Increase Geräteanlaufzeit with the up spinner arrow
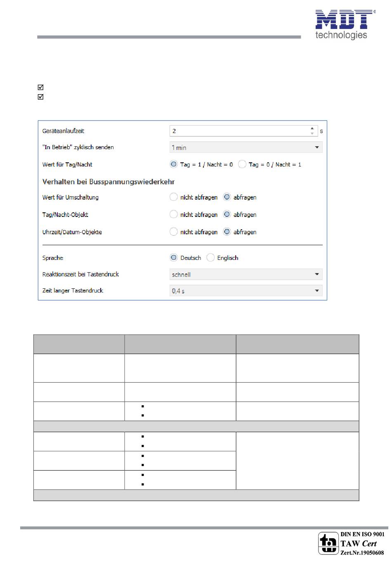 click(312, 128)
